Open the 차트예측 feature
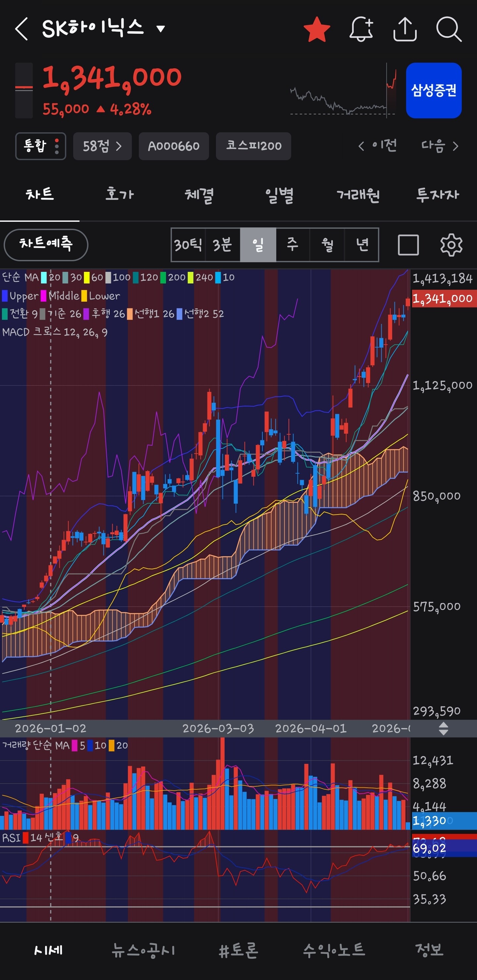This screenshot has height=980, width=477. click(x=46, y=245)
